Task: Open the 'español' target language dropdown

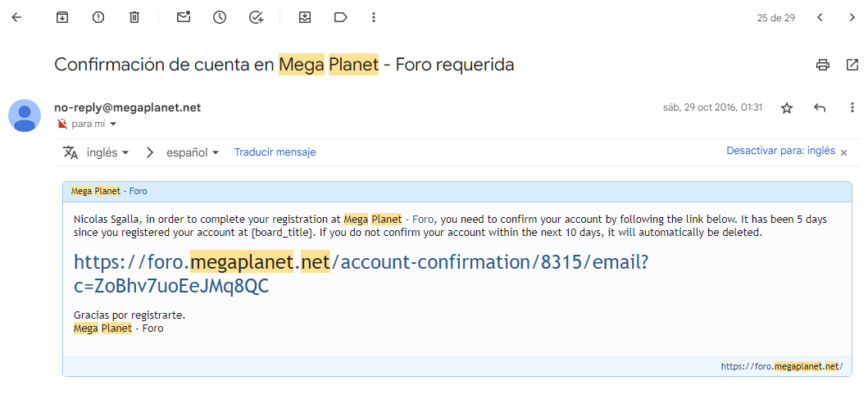Action: [x=193, y=152]
